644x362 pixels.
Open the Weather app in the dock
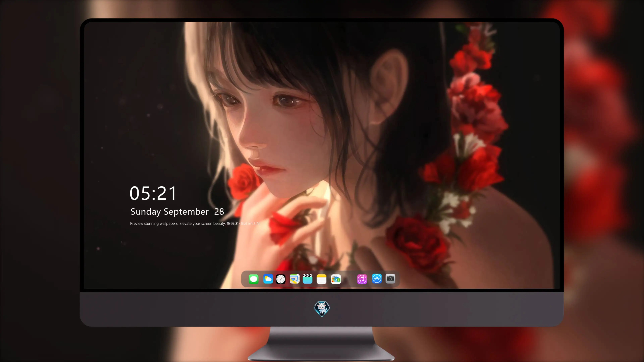click(x=268, y=279)
